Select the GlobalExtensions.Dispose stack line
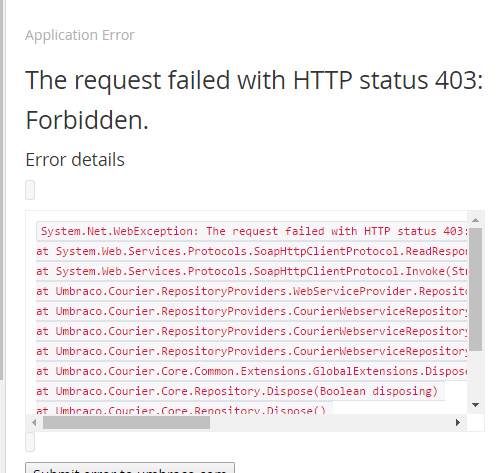The image size is (500, 473). 252,371
